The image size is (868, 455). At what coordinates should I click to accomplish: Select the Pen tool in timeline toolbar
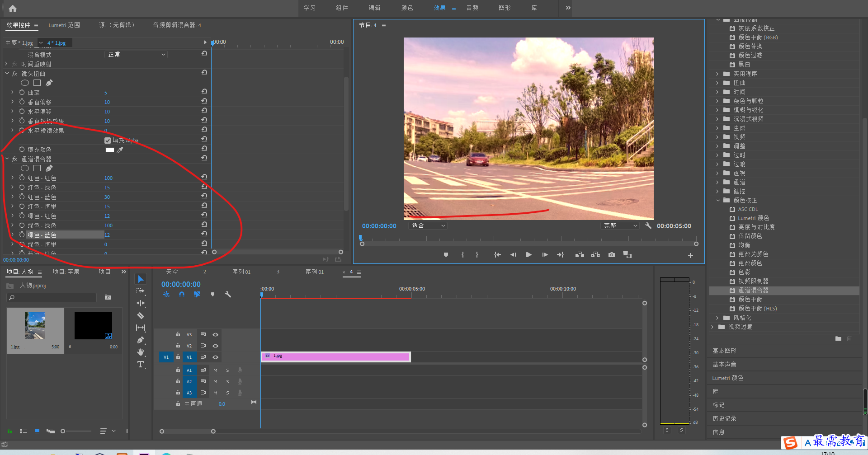point(141,340)
